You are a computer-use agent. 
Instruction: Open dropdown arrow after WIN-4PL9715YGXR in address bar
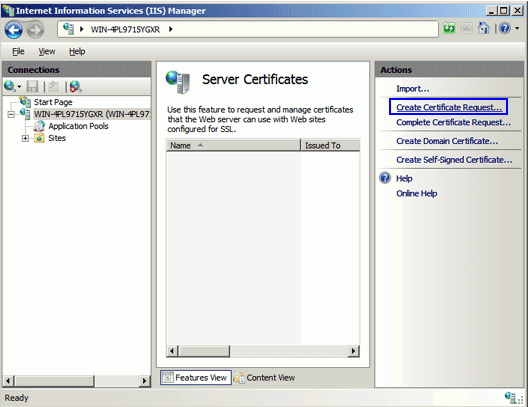pos(171,29)
